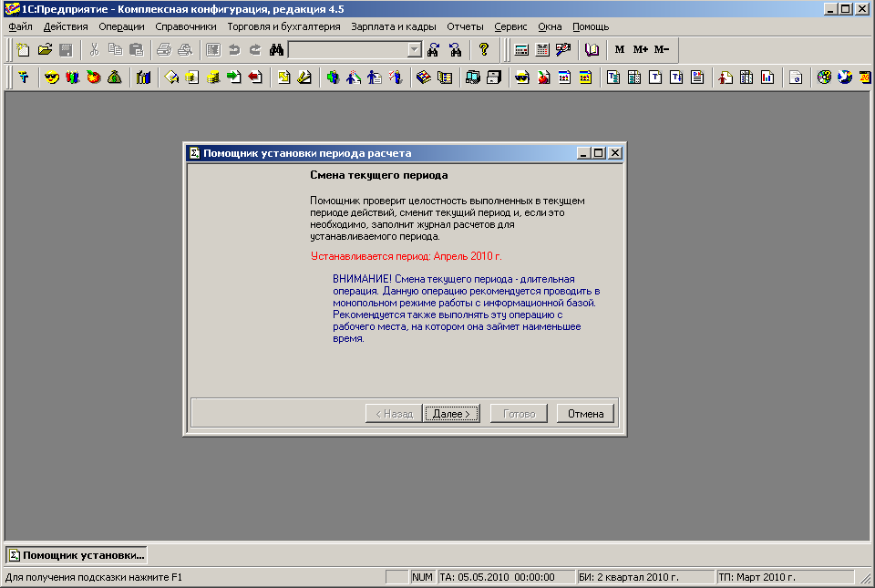Click the M+ memory add button
Viewport: 875px width, 588px height.
(x=641, y=49)
